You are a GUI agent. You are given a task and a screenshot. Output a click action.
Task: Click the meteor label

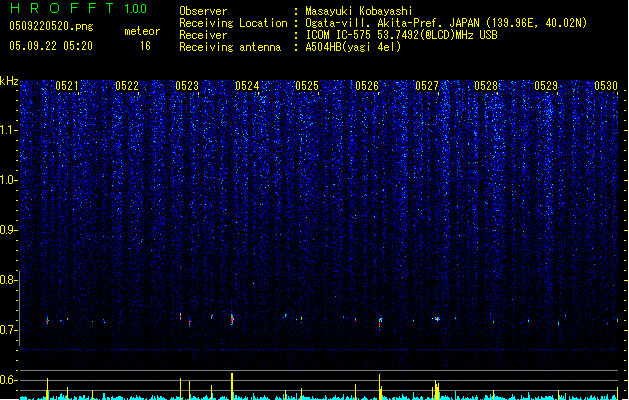(x=142, y=31)
